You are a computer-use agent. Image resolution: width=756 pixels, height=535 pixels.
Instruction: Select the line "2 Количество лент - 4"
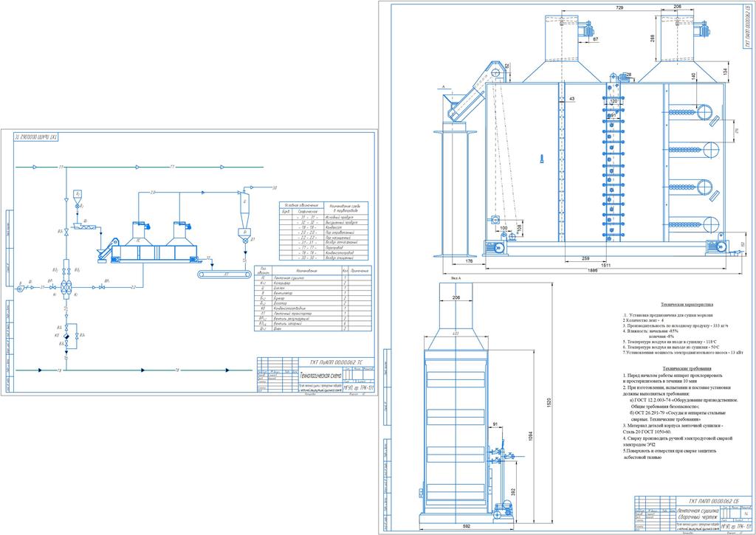(642, 320)
